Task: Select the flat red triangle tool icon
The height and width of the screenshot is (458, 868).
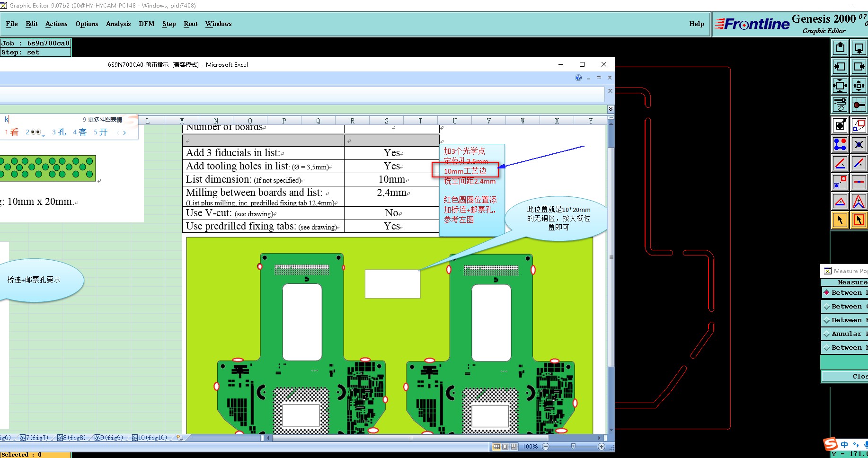Action: coord(840,201)
